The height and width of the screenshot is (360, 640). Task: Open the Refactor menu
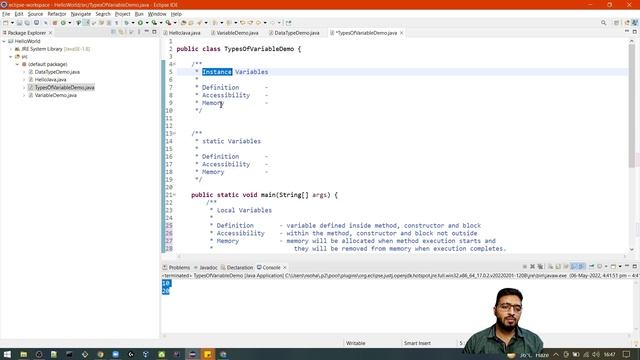(x=57, y=14)
